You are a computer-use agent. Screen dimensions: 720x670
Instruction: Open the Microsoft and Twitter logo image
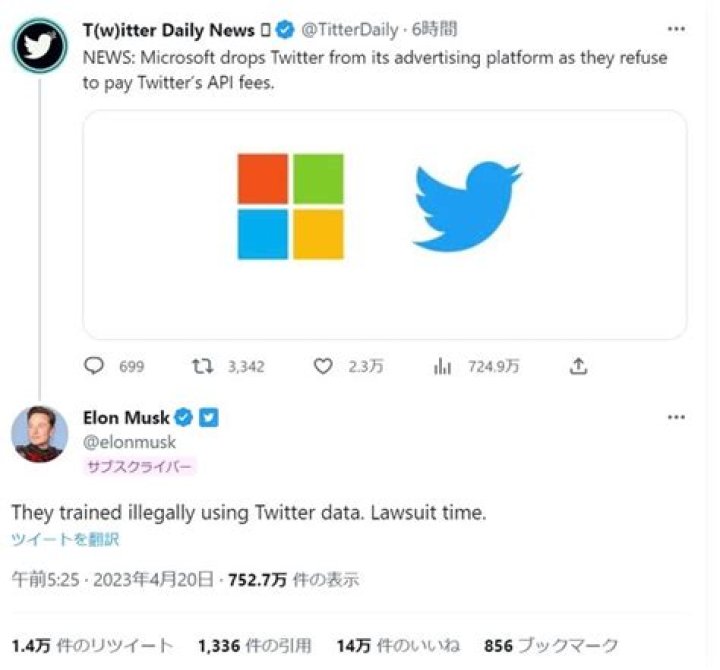(x=385, y=225)
